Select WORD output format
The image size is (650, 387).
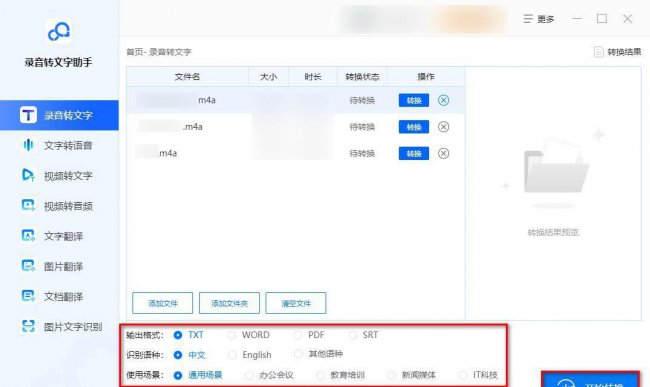(248, 335)
